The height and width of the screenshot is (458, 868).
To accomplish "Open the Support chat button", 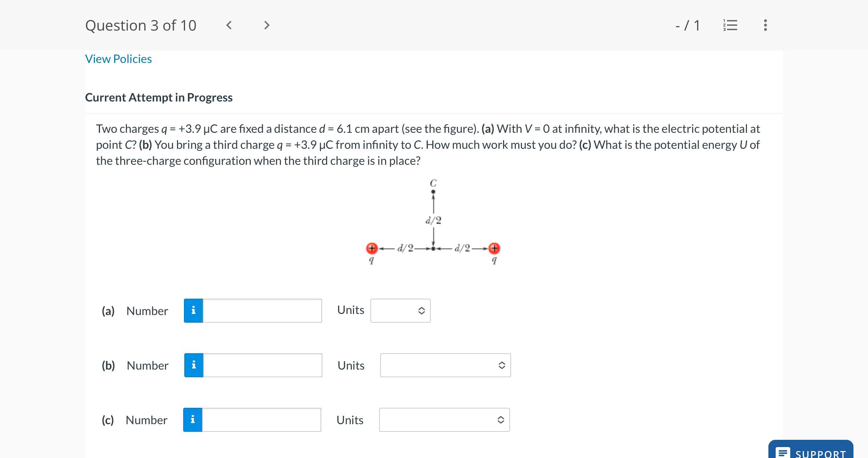I will [x=811, y=451].
